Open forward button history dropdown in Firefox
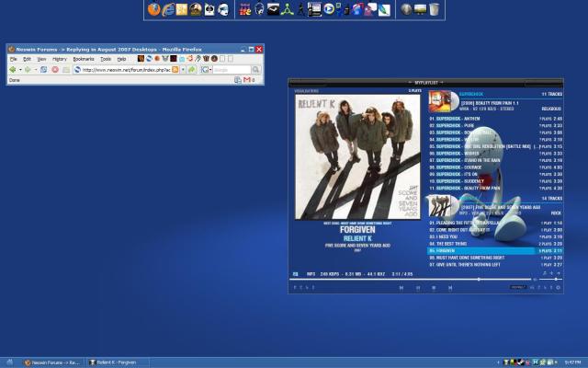The width and height of the screenshot is (588, 368). (x=36, y=70)
